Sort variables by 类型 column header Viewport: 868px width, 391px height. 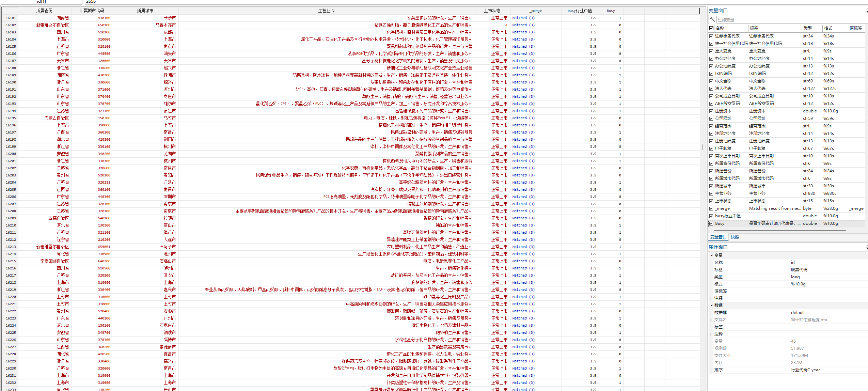pos(807,28)
